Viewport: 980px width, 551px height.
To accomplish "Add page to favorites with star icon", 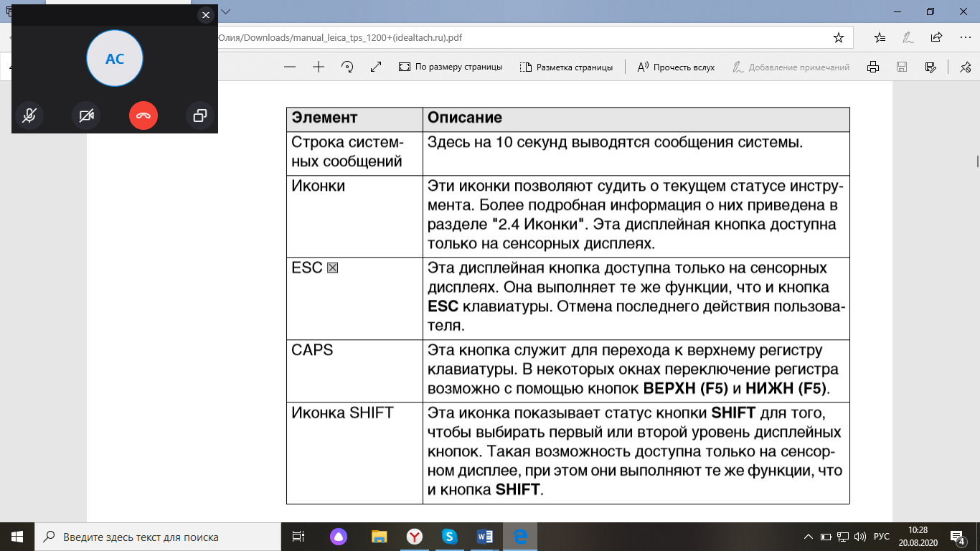I will [x=838, y=37].
